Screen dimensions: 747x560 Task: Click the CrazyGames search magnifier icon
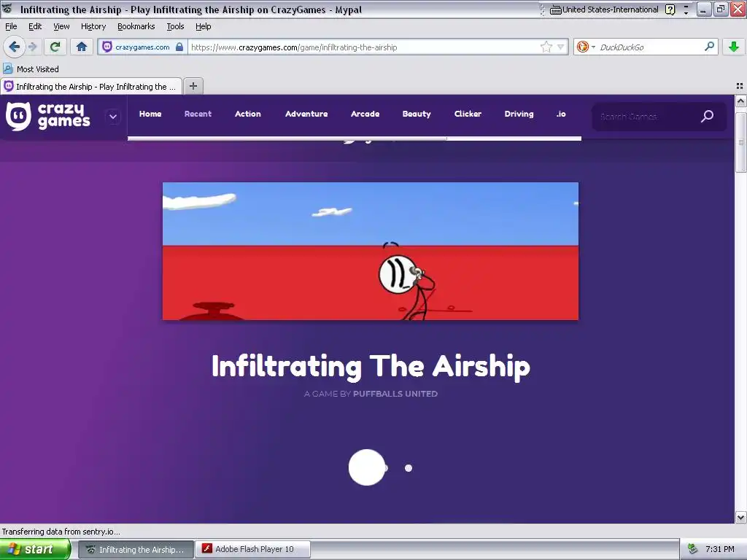click(707, 116)
